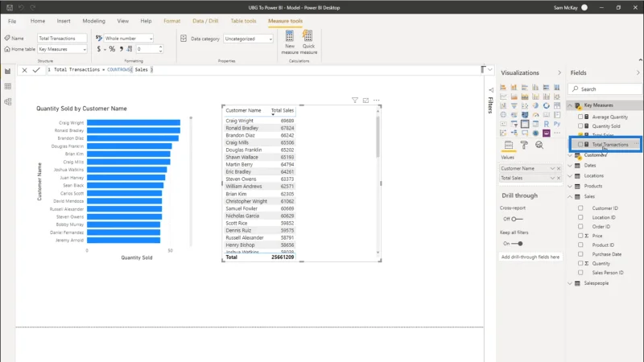Open the Data category Uncategorized dropdown
644x362 pixels.
coord(248,39)
